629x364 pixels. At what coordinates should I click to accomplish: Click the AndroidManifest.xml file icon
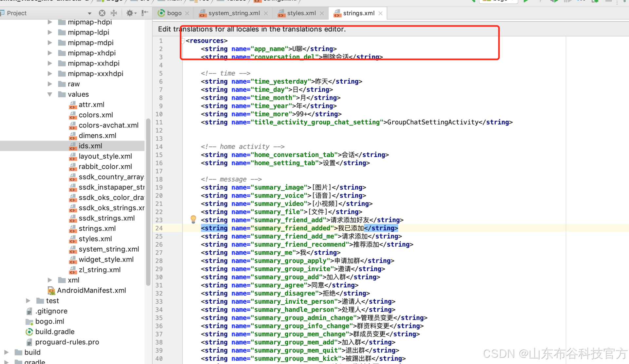point(51,291)
